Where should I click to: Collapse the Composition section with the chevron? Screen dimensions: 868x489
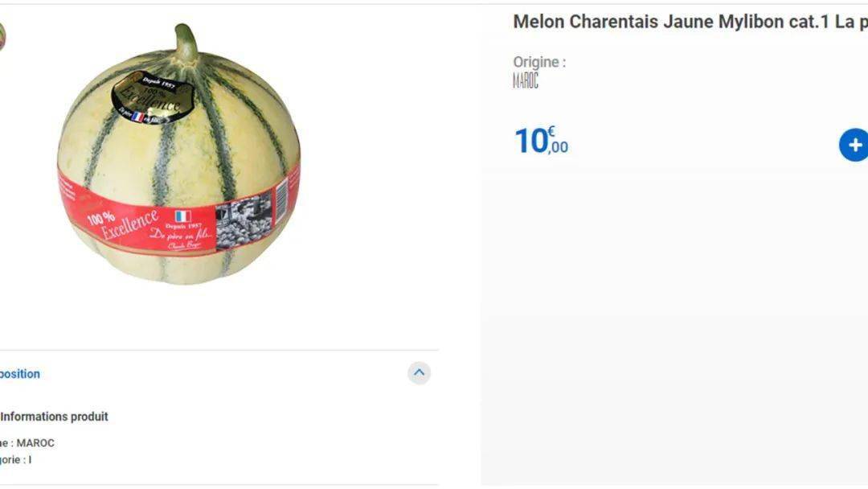(419, 373)
